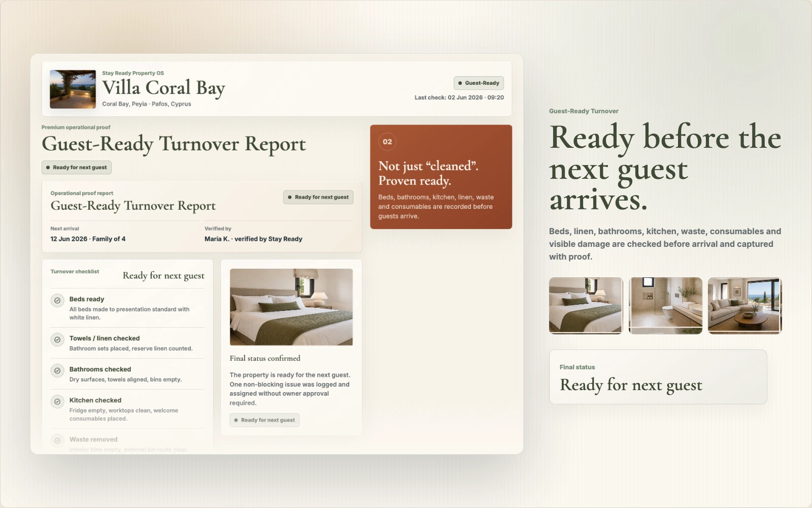The width and height of the screenshot is (812, 508).
Task: Click the Stay Ready Property OS label
Action: tap(133, 73)
